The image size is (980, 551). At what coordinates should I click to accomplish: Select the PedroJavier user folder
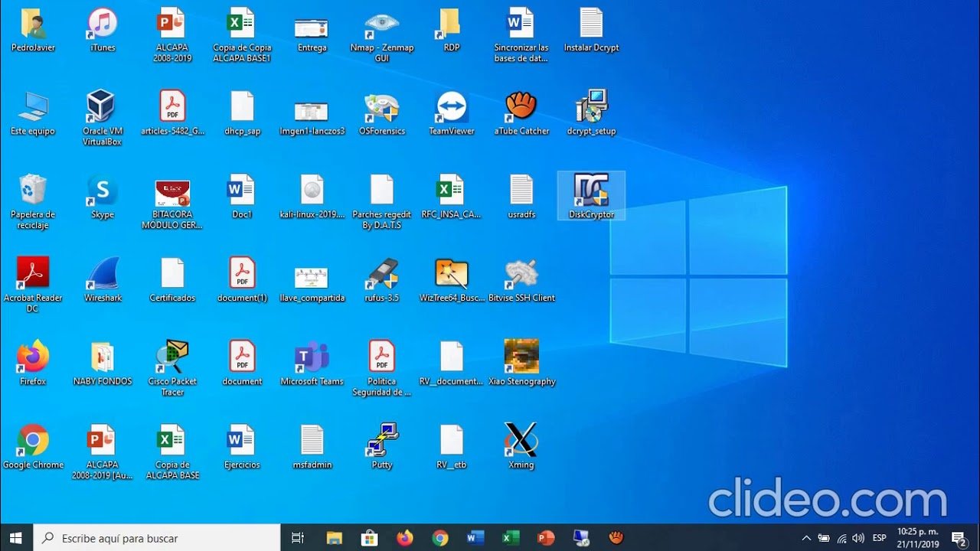coord(32,30)
